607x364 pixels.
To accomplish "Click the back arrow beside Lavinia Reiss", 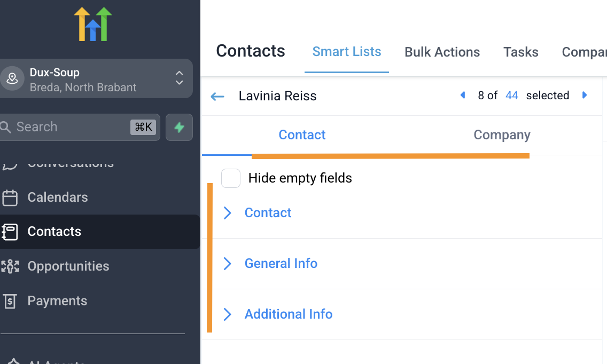I will pyautogui.click(x=217, y=97).
